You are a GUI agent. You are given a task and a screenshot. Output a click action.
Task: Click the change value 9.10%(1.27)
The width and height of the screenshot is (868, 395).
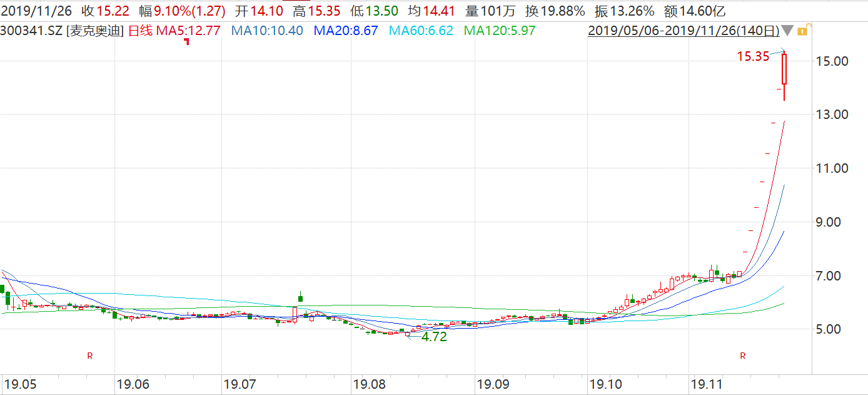click(189, 11)
